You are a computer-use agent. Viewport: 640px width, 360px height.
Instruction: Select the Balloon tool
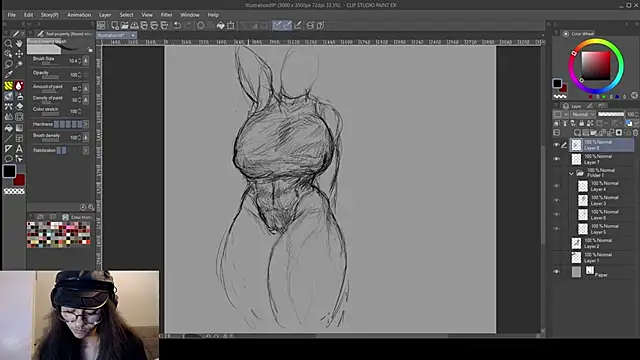coord(8,159)
